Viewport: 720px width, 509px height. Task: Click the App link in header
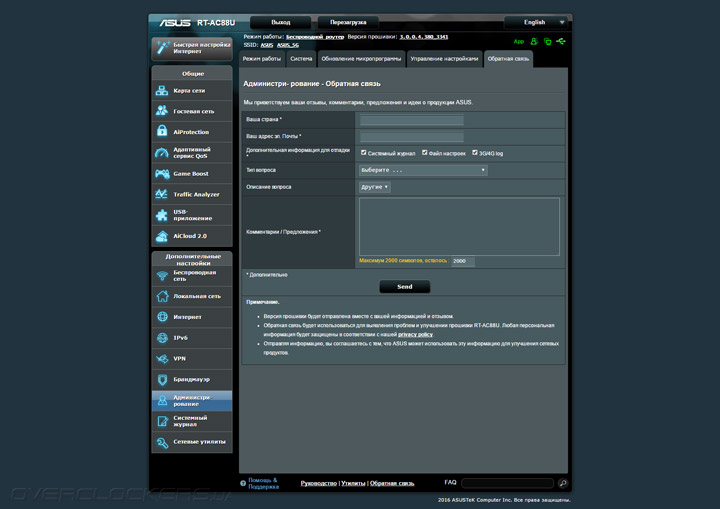coord(519,41)
